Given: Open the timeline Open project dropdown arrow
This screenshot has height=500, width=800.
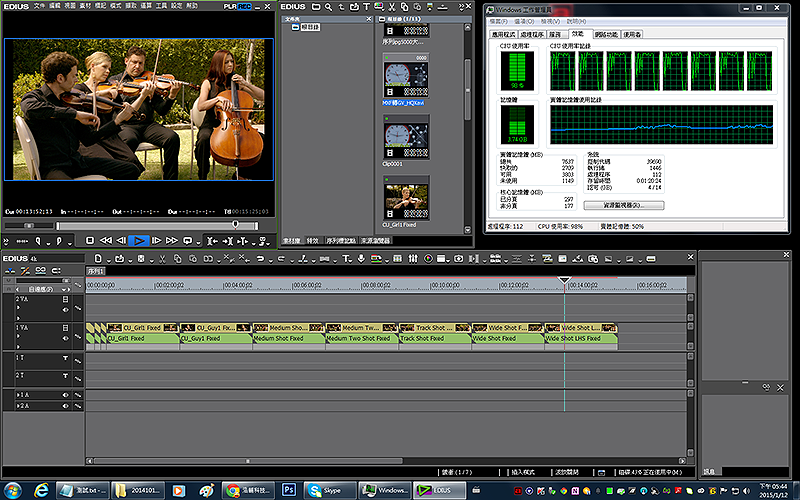Looking at the screenshot, I should click(x=130, y=261).
